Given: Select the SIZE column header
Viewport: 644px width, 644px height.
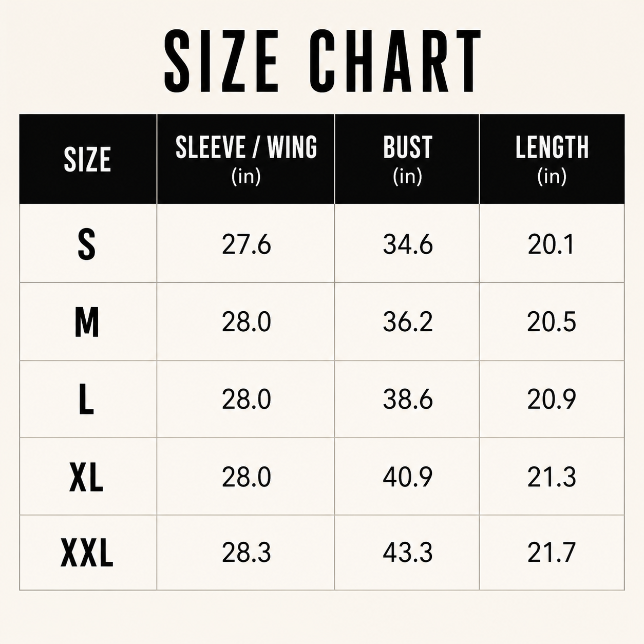Looking at the screenshot, I should pos(87,159).
